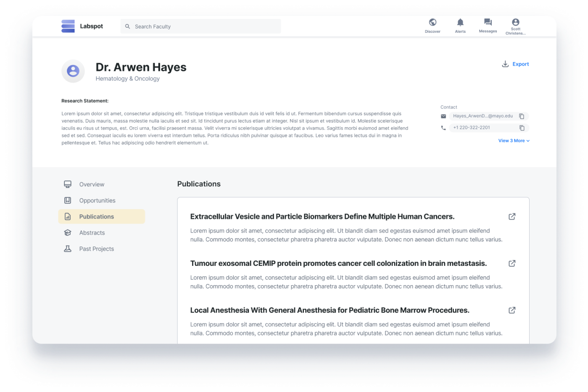Open Extracellular Vesicle and Particle Biomarkers title
Screen dimensions: 588x392
click(322, 217)
